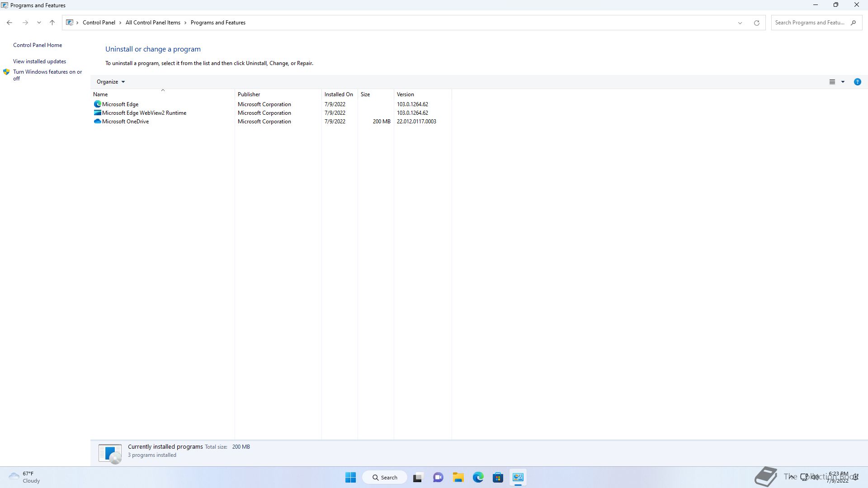Sort list by Installed On column
Screen dimensions: 868x488
pos(340,94)
